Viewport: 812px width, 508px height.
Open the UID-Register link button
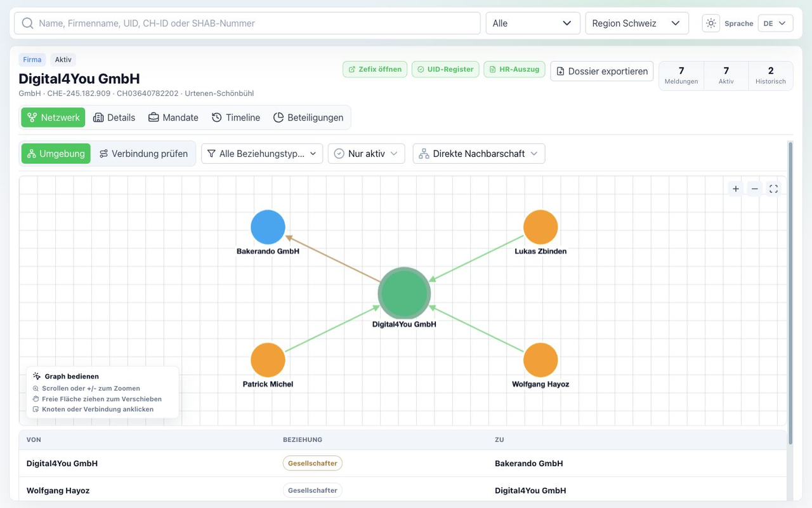point(445,69)
